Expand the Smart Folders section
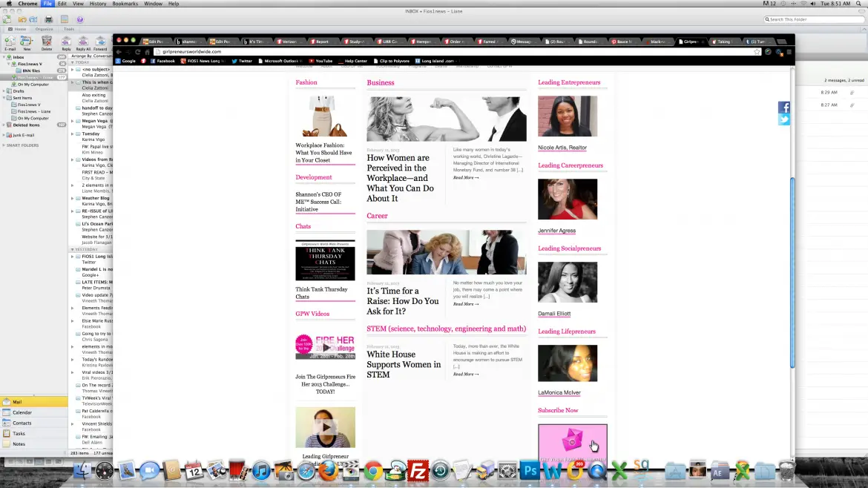 coord(4,145)
